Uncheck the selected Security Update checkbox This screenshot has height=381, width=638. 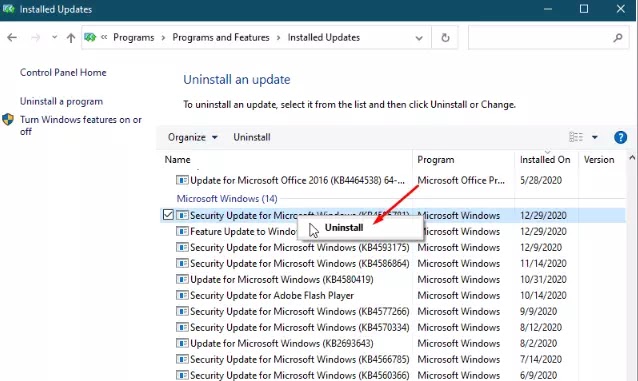168,215
